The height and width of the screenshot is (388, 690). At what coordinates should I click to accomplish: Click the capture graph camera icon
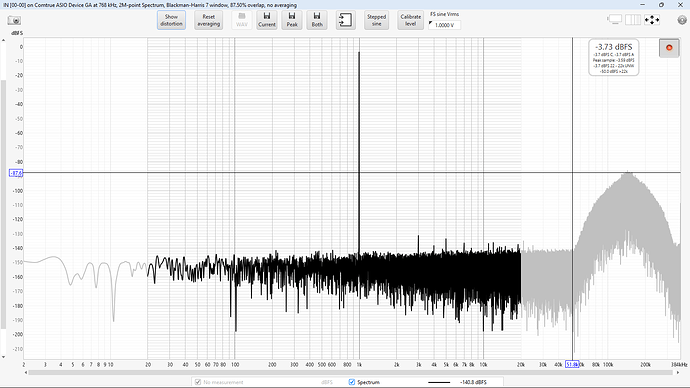14,21
